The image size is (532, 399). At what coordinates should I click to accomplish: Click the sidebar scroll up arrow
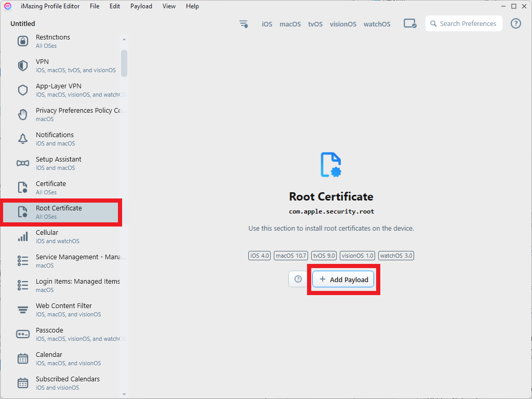tap(124, 39)
